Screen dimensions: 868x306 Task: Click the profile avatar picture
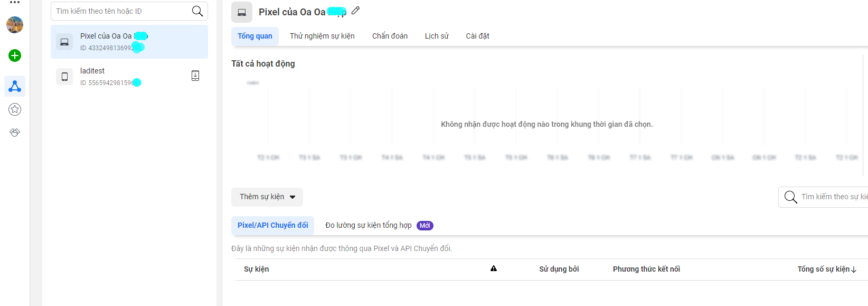pyautogui.click(x=15, y=25)
